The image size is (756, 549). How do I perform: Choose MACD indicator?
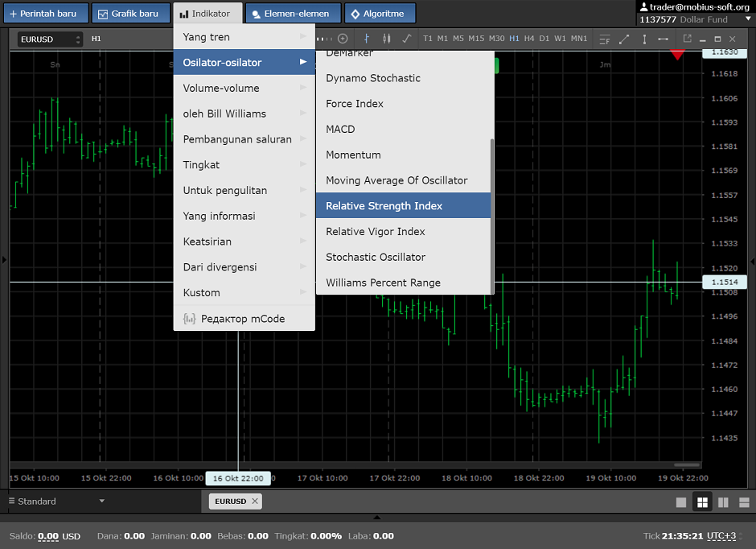pos(403,129)
